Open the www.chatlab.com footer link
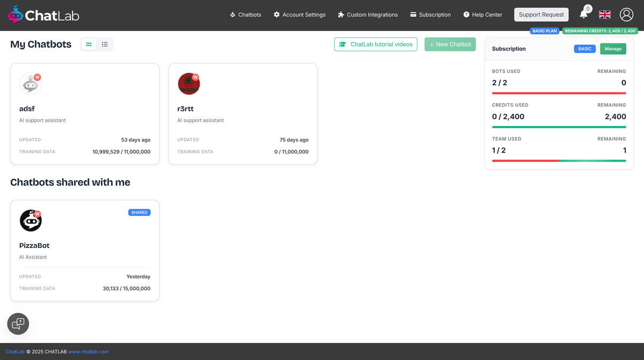 point(88,351)
